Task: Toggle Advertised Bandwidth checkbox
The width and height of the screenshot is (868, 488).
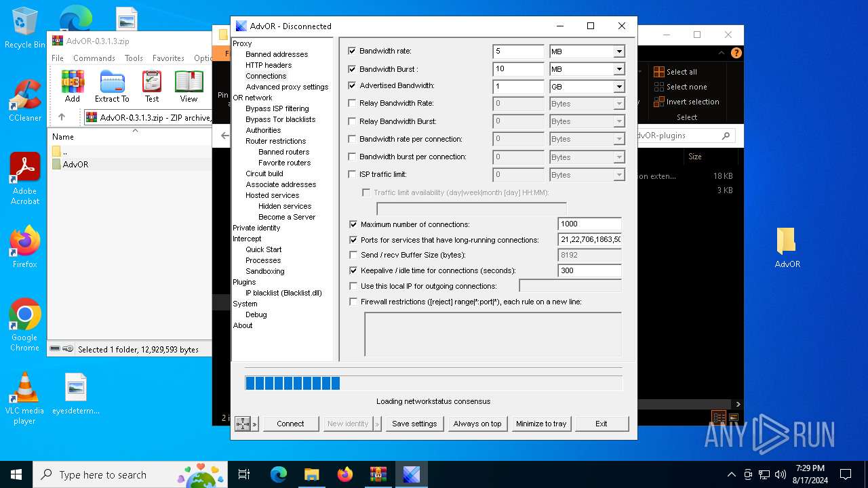Action: point(352,86)
